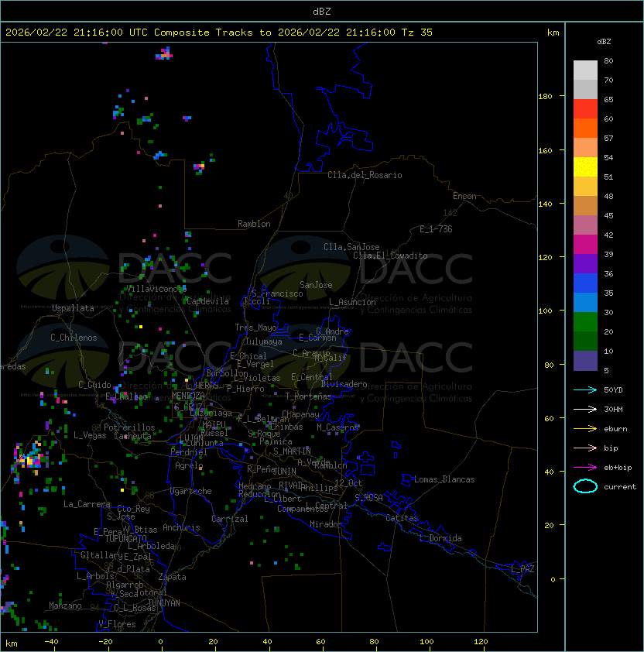Click the 'dBZ' title in the top bar
This screenshot has width=644, height=652.
[322, 11]
